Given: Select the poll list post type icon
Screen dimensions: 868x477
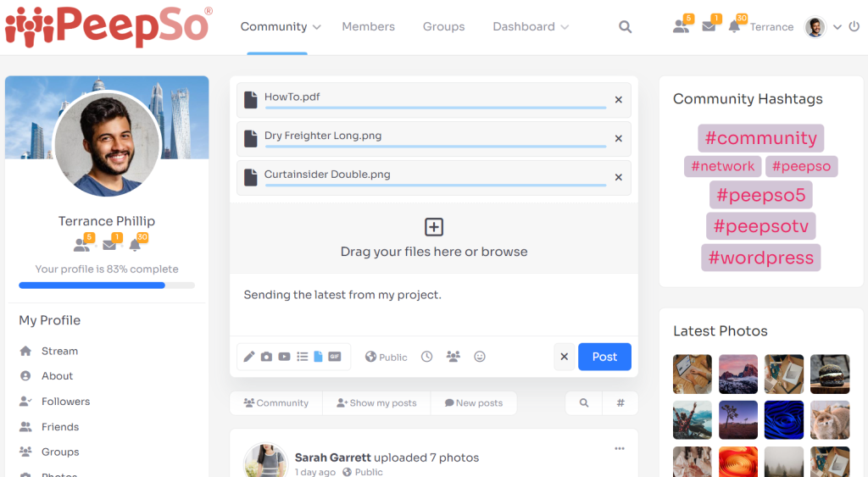Looking at the screenshot, I should (303, 357).
